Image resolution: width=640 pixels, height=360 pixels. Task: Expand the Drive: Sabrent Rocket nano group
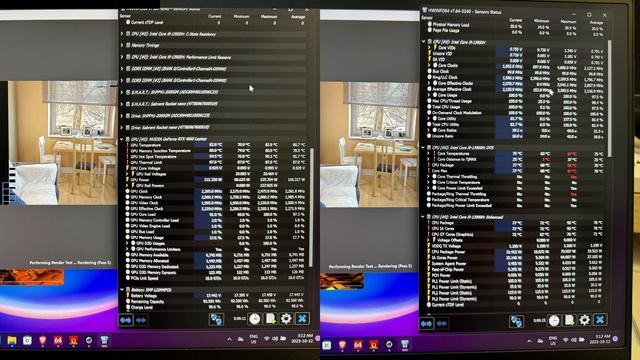pos(122,127)
